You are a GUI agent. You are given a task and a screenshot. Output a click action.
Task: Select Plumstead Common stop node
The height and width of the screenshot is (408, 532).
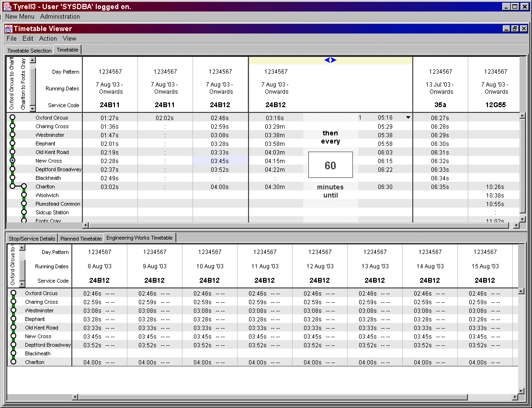tap(24, 203)
